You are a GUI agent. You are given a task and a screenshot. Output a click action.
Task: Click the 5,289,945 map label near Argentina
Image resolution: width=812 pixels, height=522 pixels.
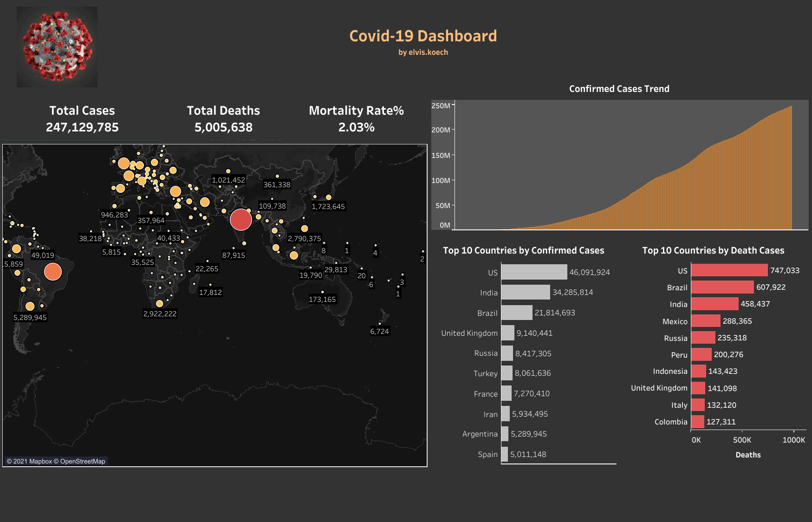point(30,318)
